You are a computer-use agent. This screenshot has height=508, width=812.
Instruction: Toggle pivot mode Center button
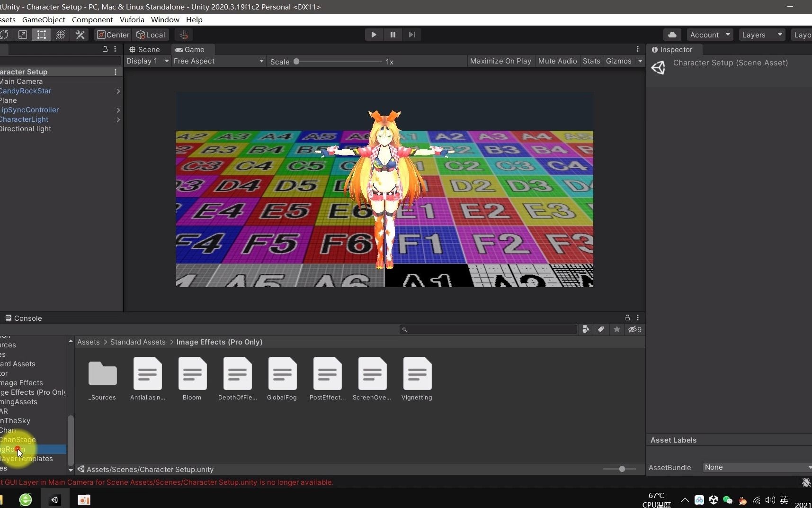[113, 35]
